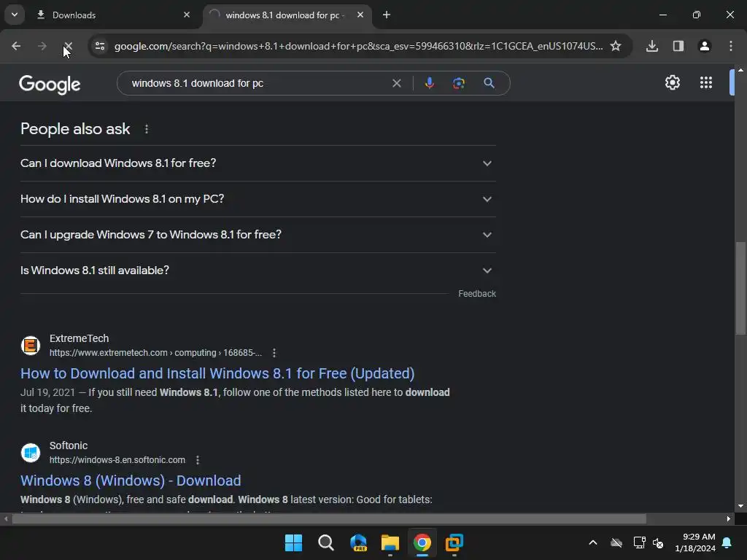Click the scroll right arrow
Image resolution: width=747 pixels, height=560 pixels.
(729, 519)
